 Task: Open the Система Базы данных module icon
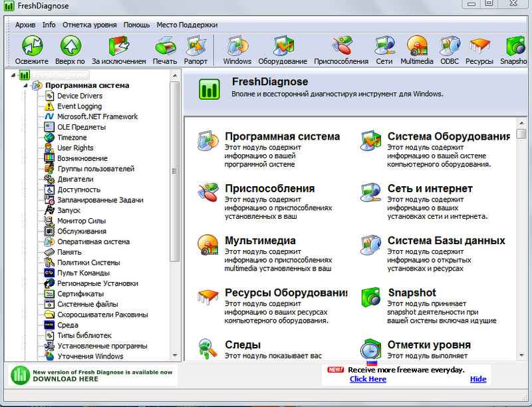370,245
